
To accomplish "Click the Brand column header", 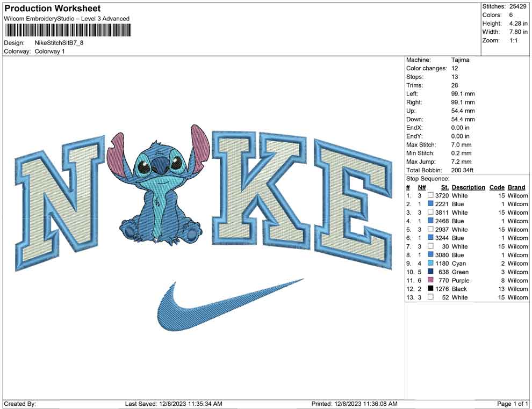I will (516, 187).
